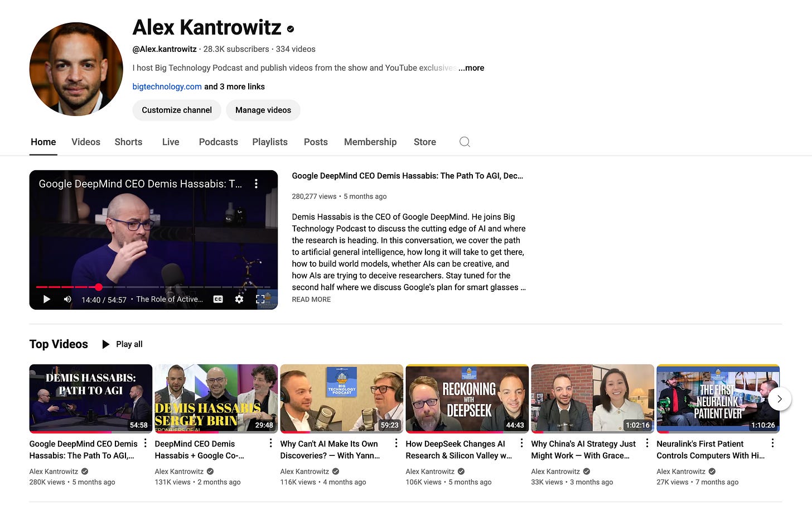This screenshot has width=812, height=505.
Task: Click the '14:40 / 54:57' time display
Action: (104, 300)
